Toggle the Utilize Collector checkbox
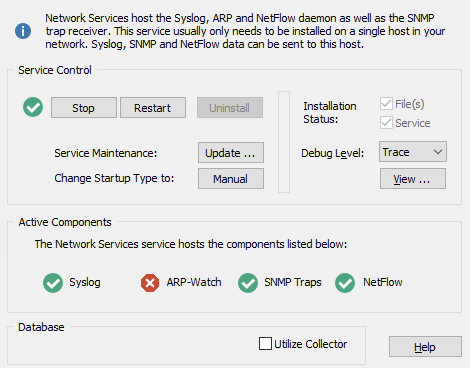The image size is (470, 368). click(x=265, y=343)
